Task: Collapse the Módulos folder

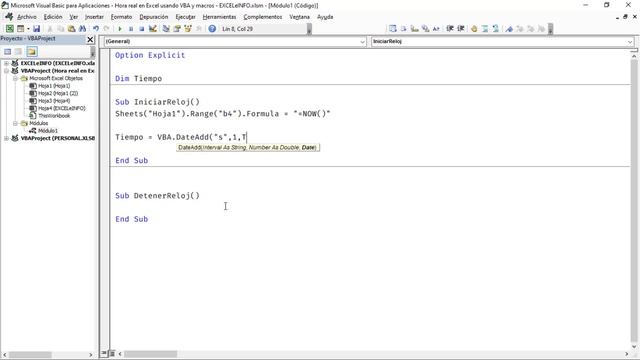Action: [x=15, y=123]
